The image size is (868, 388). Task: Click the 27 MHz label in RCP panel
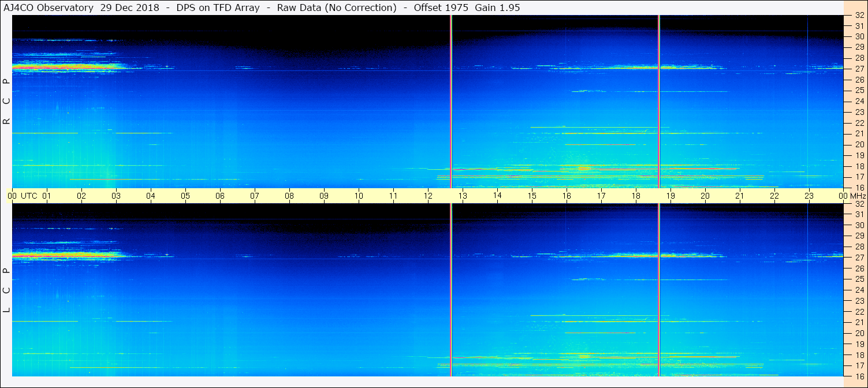coord(859,69)
